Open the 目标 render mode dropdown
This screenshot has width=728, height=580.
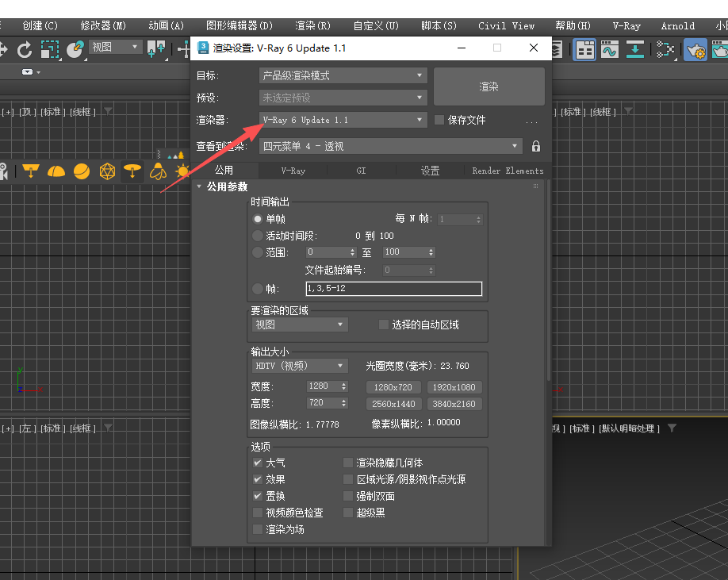coord(343,75)
